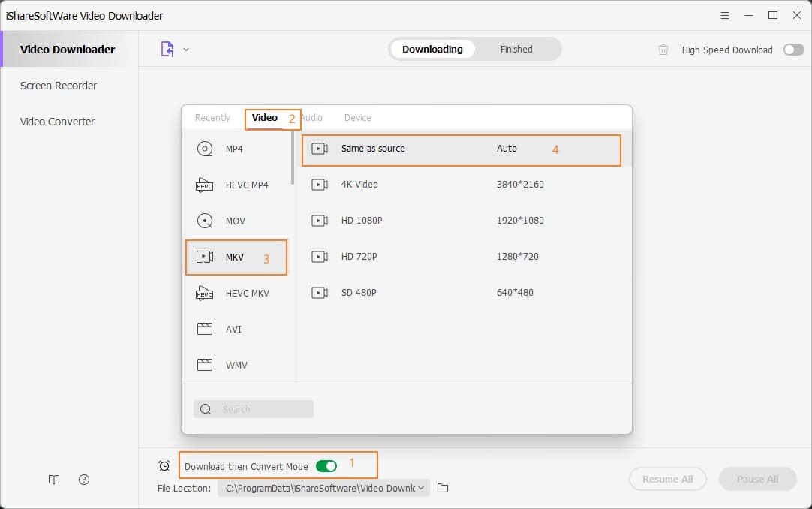Disable Download then Convert Mode
Image resolution: width=812 pixels, height=509 pixels.
click(326, 465)
